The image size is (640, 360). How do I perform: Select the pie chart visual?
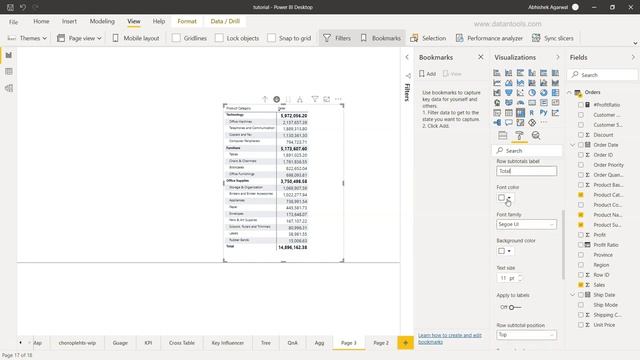(x=532, y=93)
